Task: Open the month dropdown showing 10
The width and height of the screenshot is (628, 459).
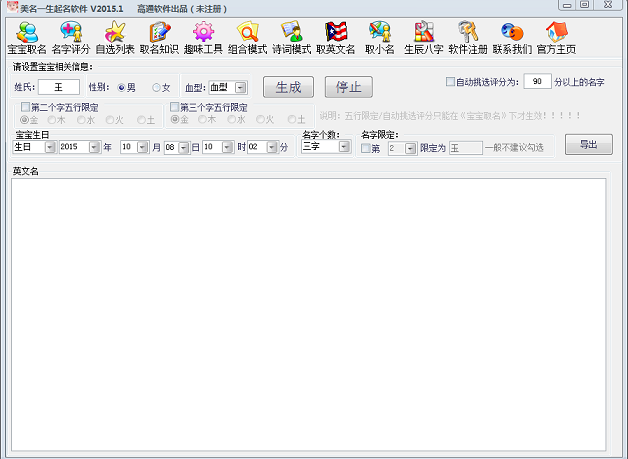Action: click(x=143, y=147)
